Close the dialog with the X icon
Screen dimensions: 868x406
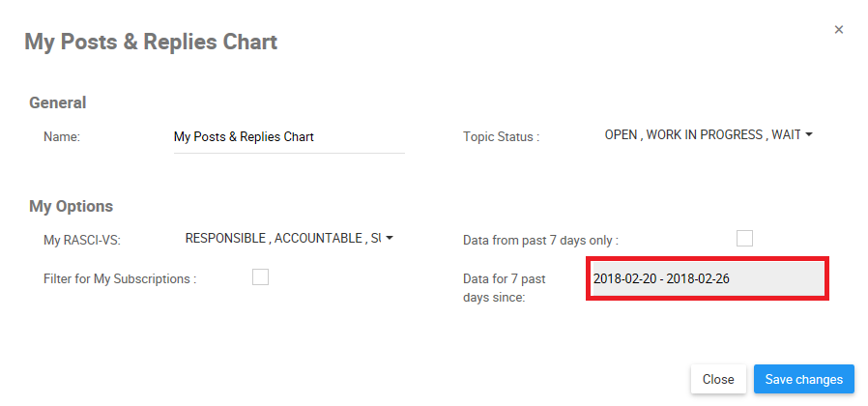[x=839, y=30]
